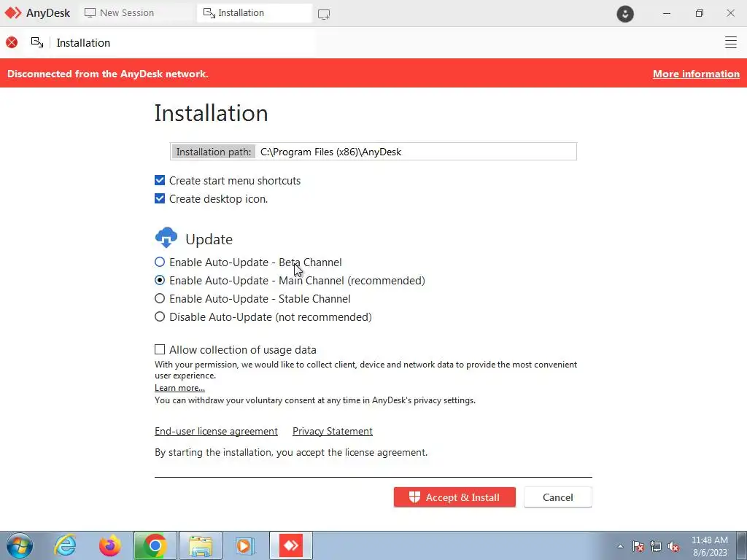Viewport: 747px width, 560px height.
Task: Click the Accept & Install button
Action: pos(454,497)
